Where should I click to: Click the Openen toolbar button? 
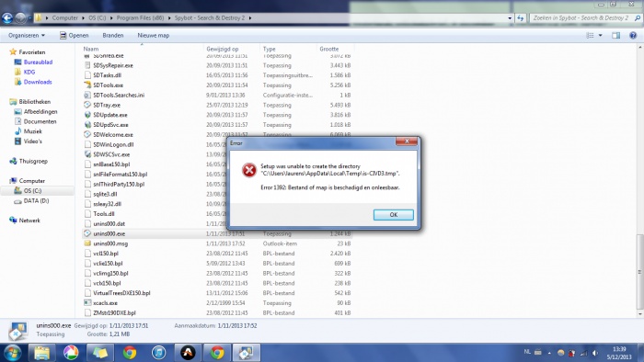[75, 36]
